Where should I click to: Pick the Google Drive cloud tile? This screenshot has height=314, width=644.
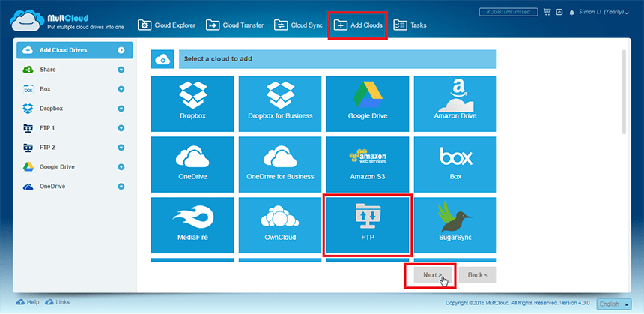[x=368, y=103]
